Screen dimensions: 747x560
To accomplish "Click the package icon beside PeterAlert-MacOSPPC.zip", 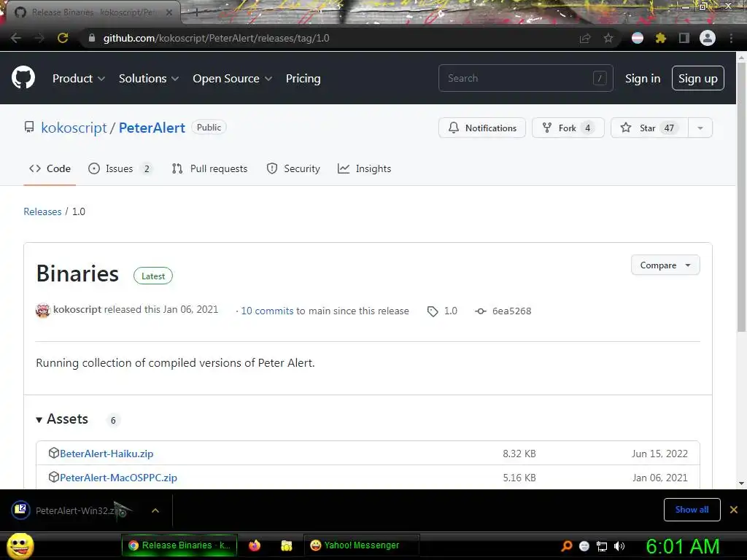I will [x=54, y=477].
